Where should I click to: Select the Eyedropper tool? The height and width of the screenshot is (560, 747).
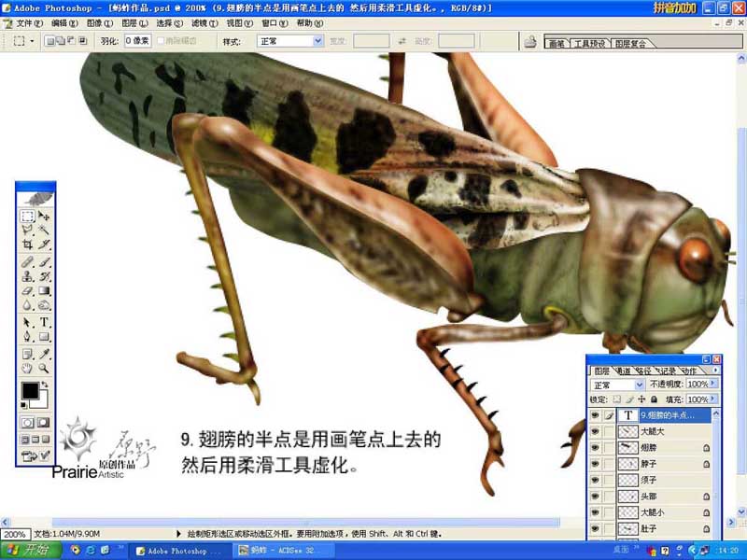point(44,354)
